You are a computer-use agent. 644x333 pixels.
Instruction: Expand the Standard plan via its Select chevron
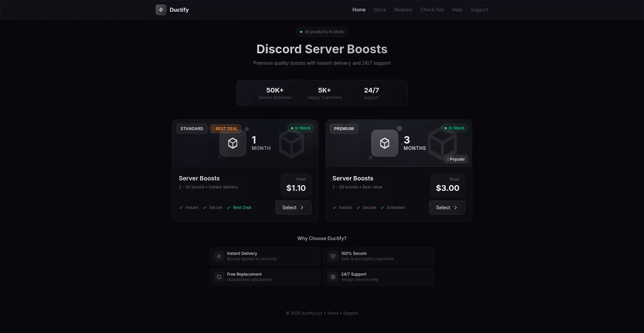point(302,208)
